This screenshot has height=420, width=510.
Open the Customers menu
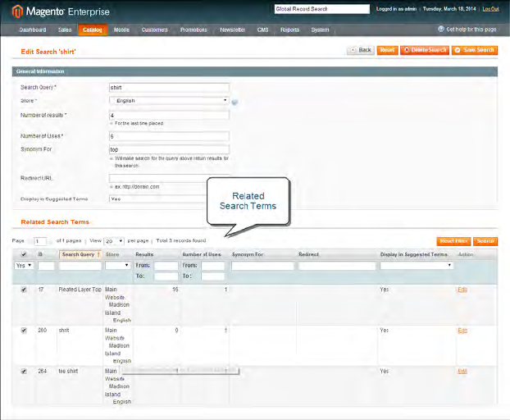click(154, 30)
